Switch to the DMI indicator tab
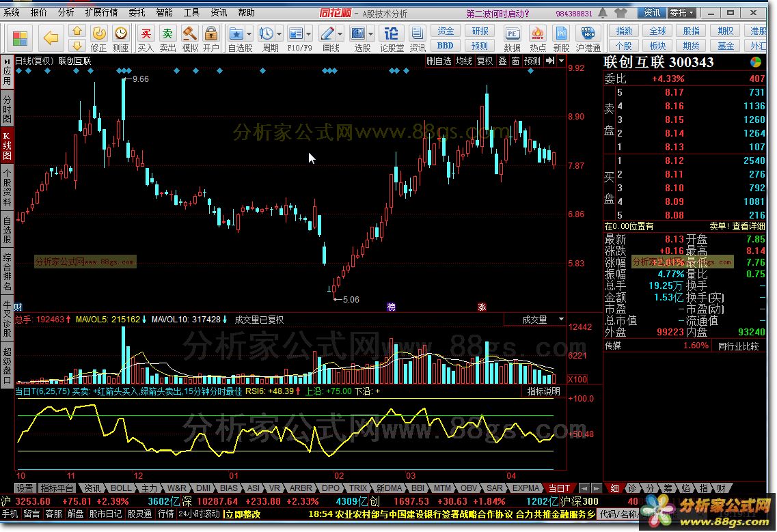777x532 pixels. click(x=203, y=488)
